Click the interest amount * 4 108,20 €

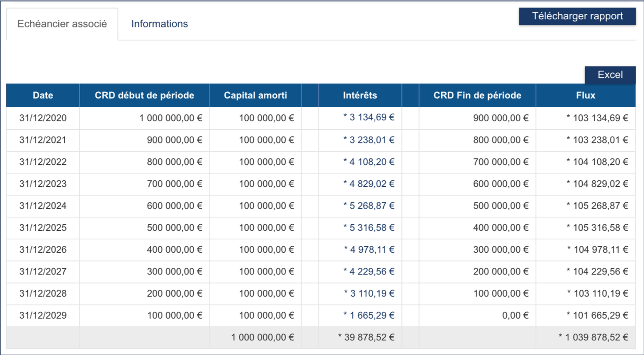pos(369,162)
